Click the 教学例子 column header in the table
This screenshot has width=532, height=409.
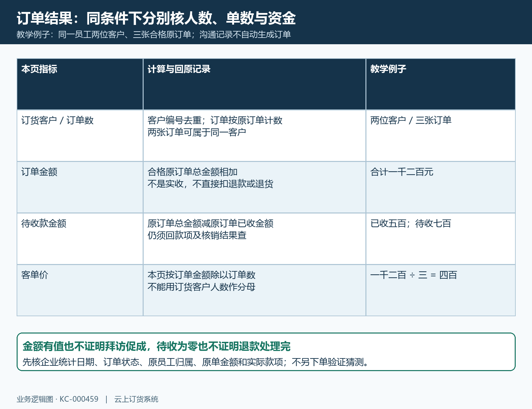[x=441, y=84]
